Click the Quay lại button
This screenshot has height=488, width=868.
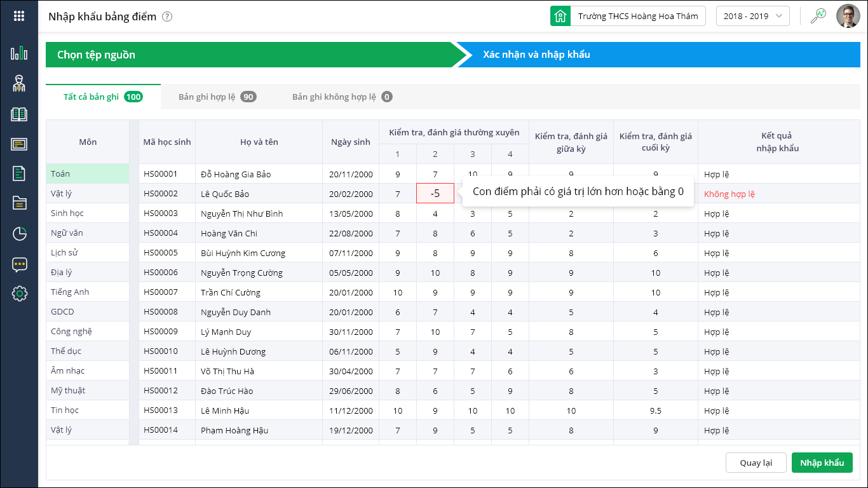[x=756, y=463]
